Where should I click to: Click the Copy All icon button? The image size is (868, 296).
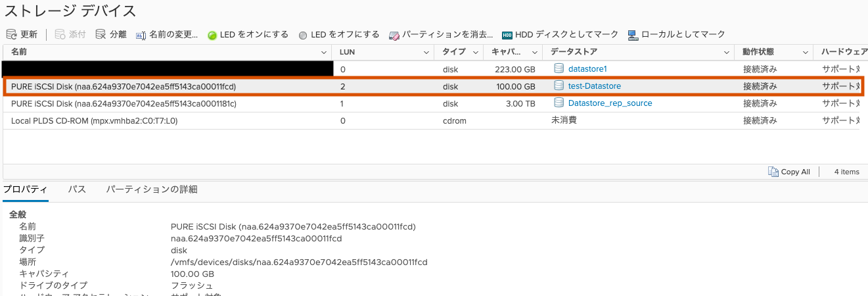[773, 172]
